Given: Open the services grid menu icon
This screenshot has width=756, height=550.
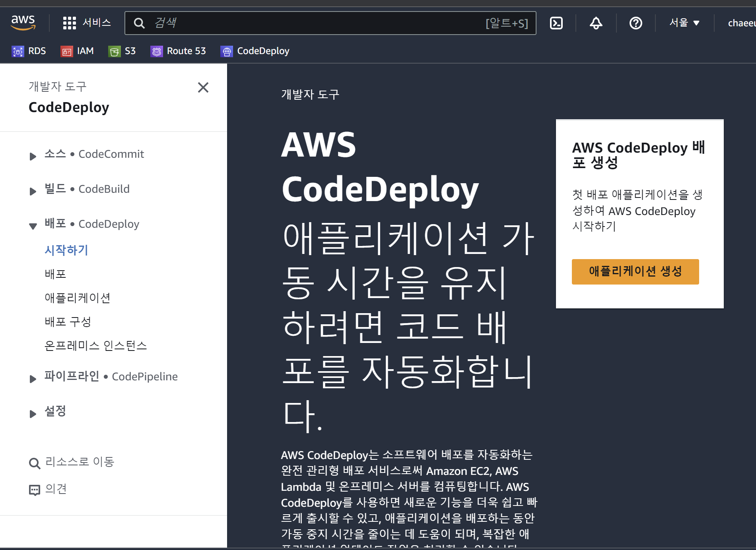Looking at the screenshot, I should pyautogui.click(x=70, y=23).
